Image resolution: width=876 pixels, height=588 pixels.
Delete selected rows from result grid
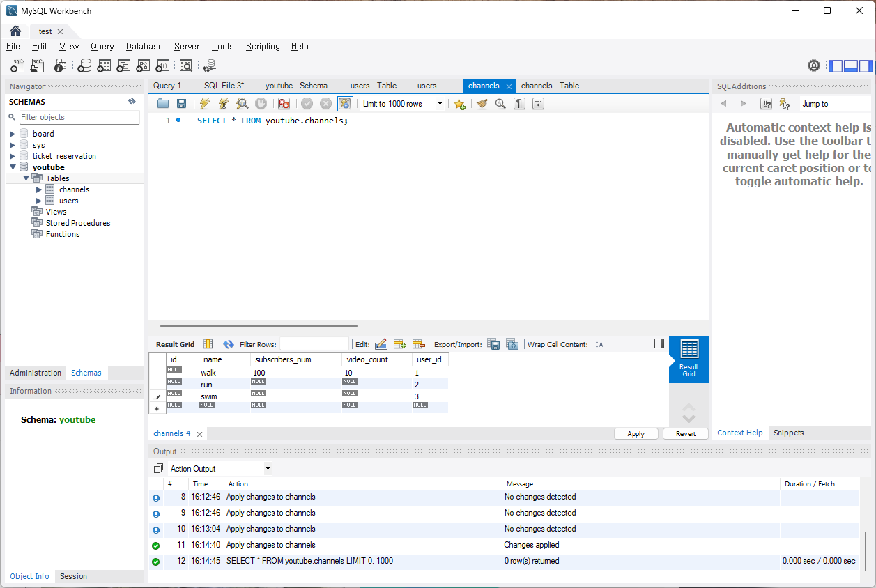419,344
